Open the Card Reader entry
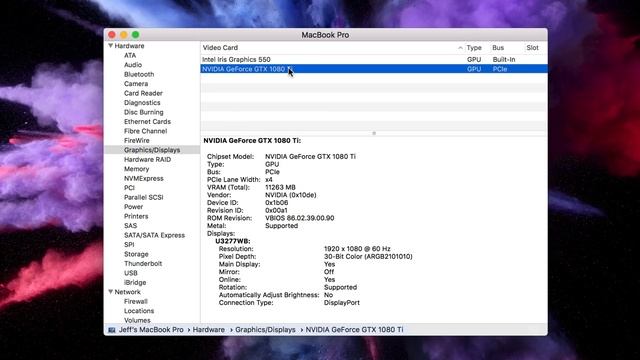Image resolution: width=640 pixels, height=360 pixels. (143, 93)
